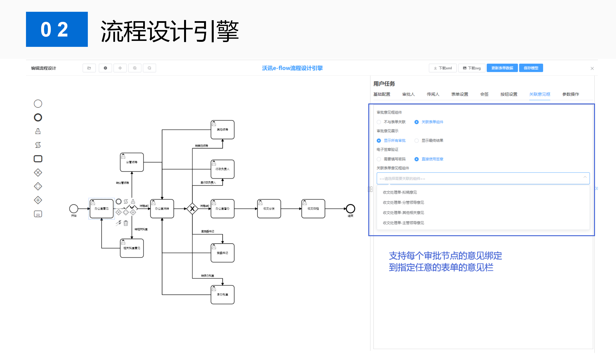Pick 收文处理单-主管领导意见 dropdown option
The width and height of the screenshot is (616, 364).
(x=403, y=223)
